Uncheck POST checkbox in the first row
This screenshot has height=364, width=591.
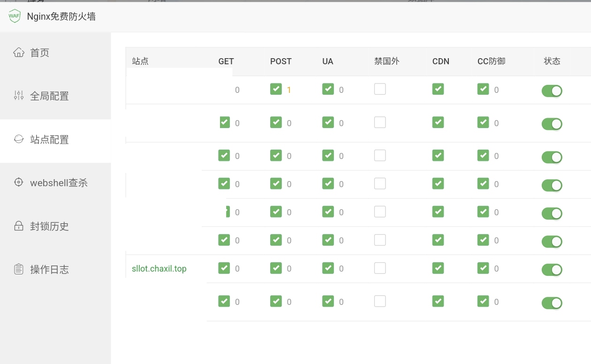(x=276, y=89)
